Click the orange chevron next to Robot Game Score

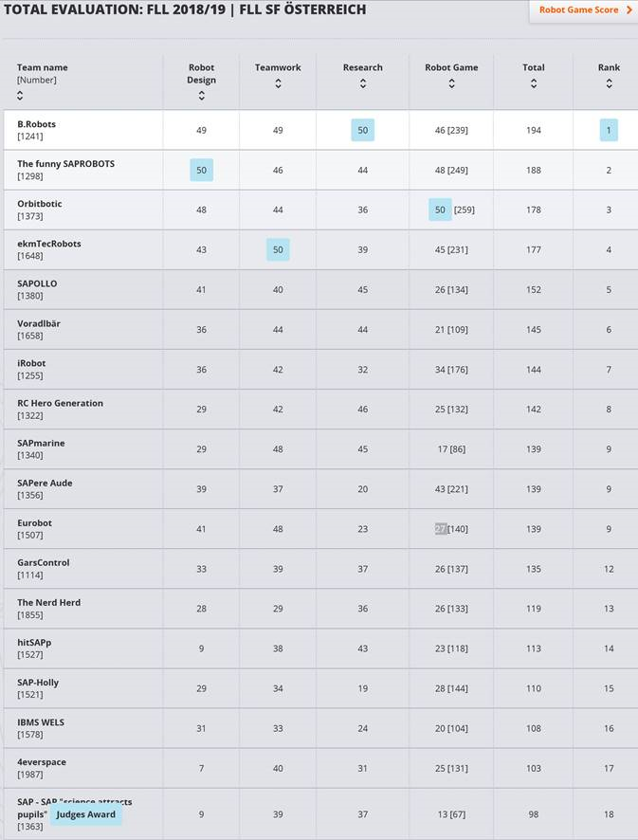pos(629,9)
